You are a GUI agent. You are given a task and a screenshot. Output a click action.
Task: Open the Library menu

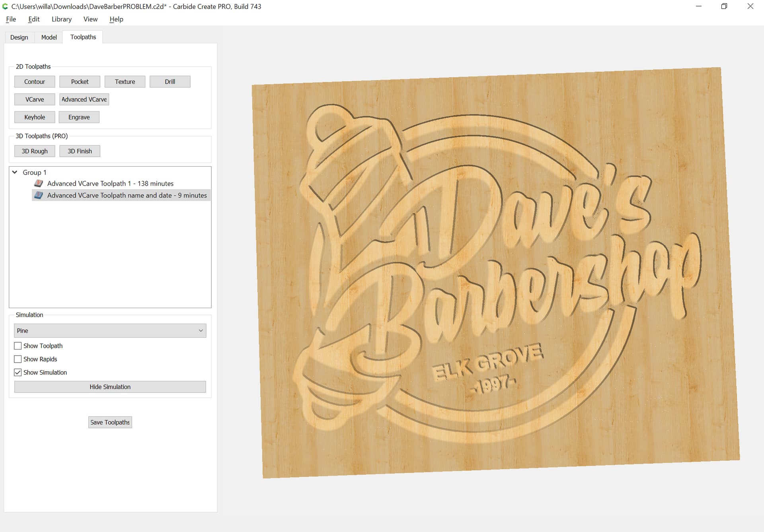click(x=61, y=19)
